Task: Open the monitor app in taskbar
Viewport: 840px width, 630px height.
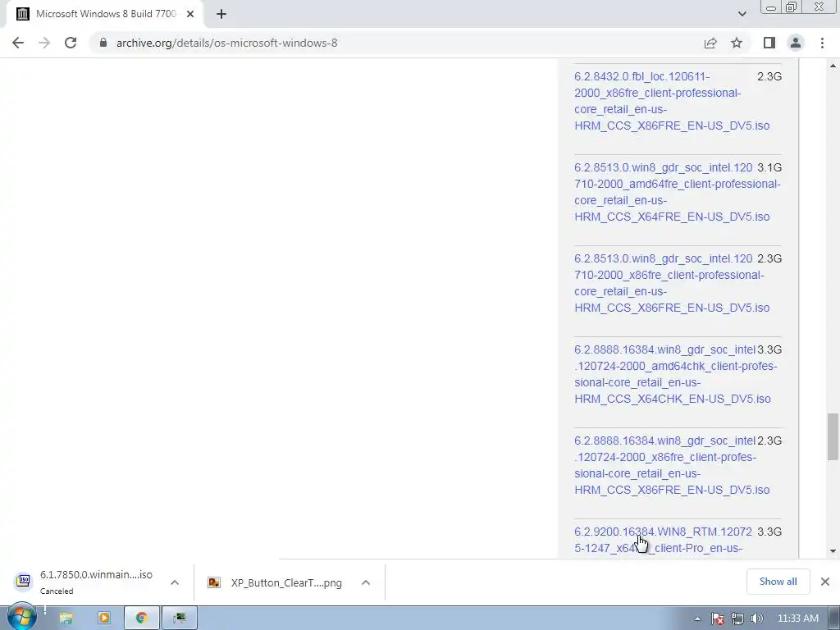Action: click(x=180, y=619)
